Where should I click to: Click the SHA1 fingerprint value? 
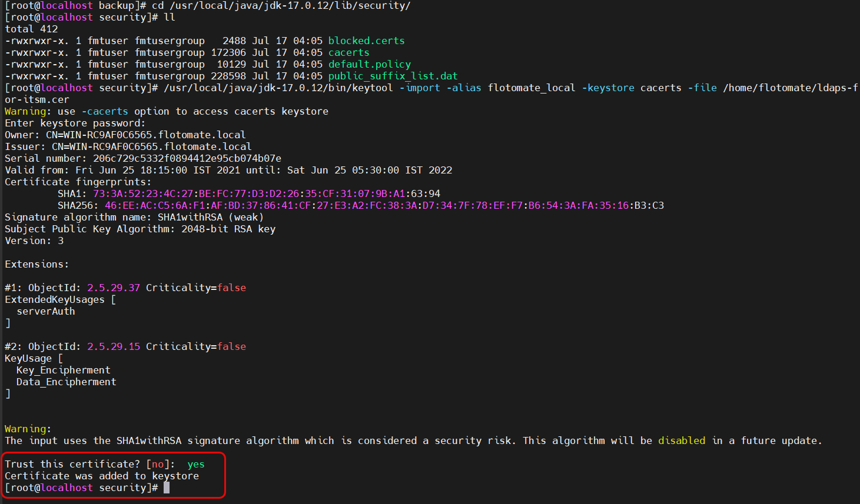266,193
